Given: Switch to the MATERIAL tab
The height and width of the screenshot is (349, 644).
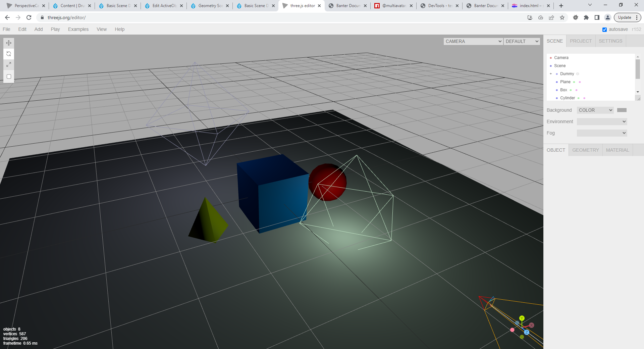Looking at the screenshot, I should pyautogui.click(x=617, y=150).
